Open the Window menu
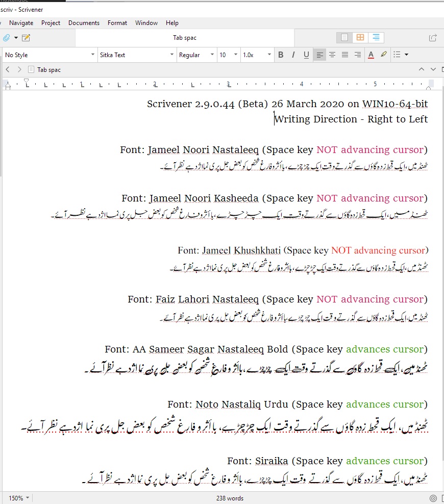Viewport: 444px width, 504px height. pyautogui.click(x=146, y=23)
